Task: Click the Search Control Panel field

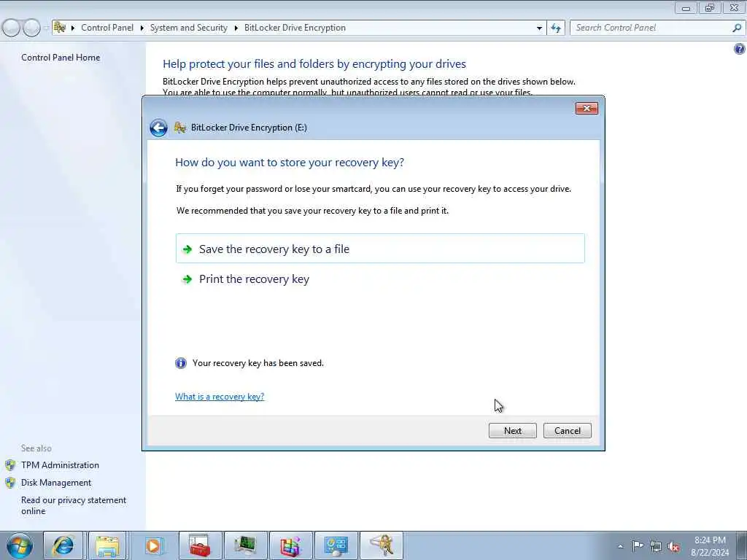Action: [x=657, y=28]
